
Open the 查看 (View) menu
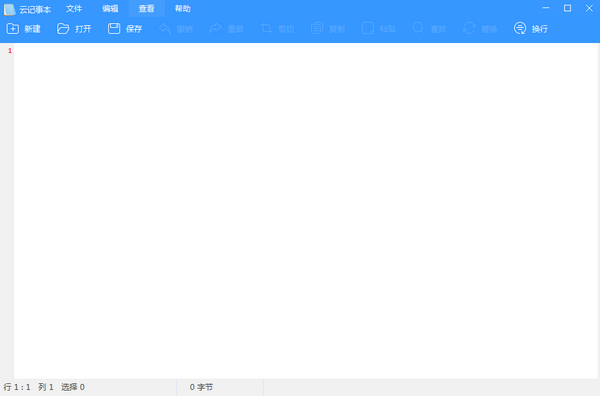[x=147, y=8]
